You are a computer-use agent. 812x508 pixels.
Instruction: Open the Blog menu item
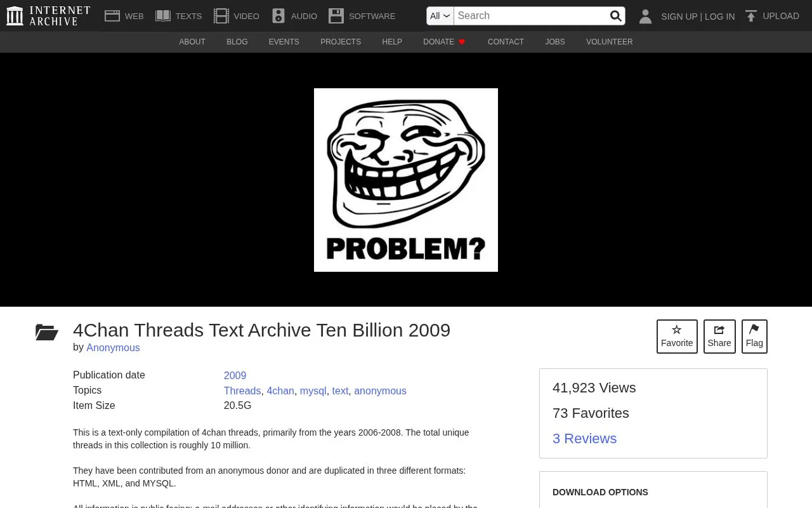tap(237, 42)
